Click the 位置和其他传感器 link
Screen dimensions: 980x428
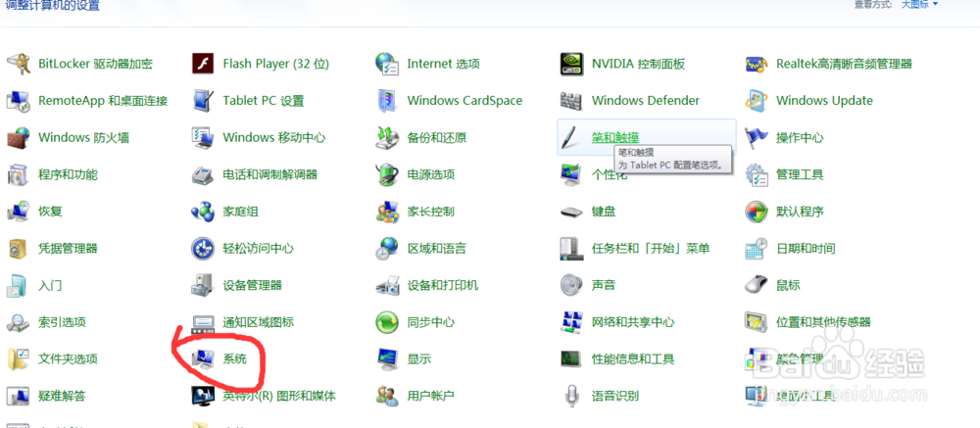pyautogui.click(x=824, y=322)
